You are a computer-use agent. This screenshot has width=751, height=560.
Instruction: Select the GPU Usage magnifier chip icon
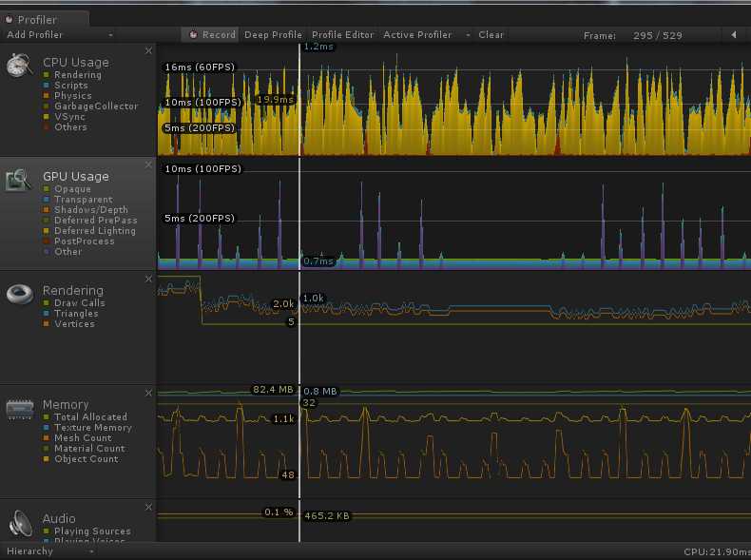(x=18, y=180)
